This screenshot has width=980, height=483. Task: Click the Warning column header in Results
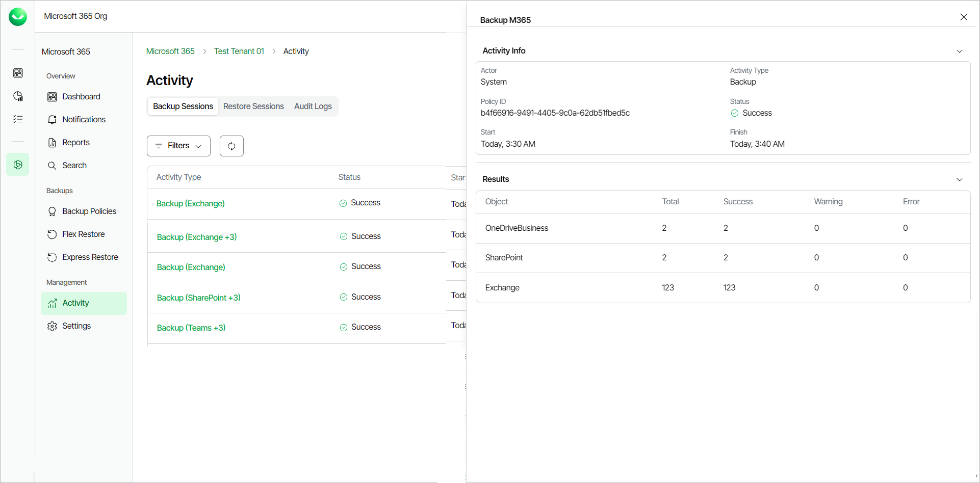click(x=828, y=201)
